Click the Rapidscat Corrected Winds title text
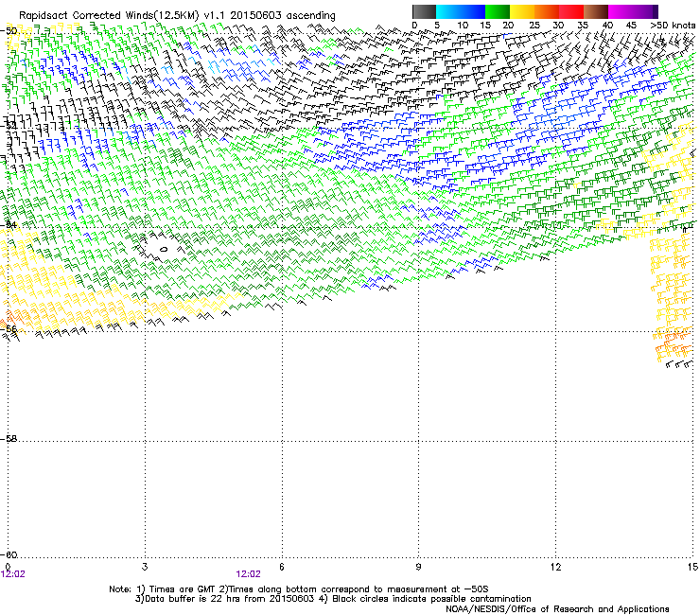The image size is (700, 615). pos(177,15)
